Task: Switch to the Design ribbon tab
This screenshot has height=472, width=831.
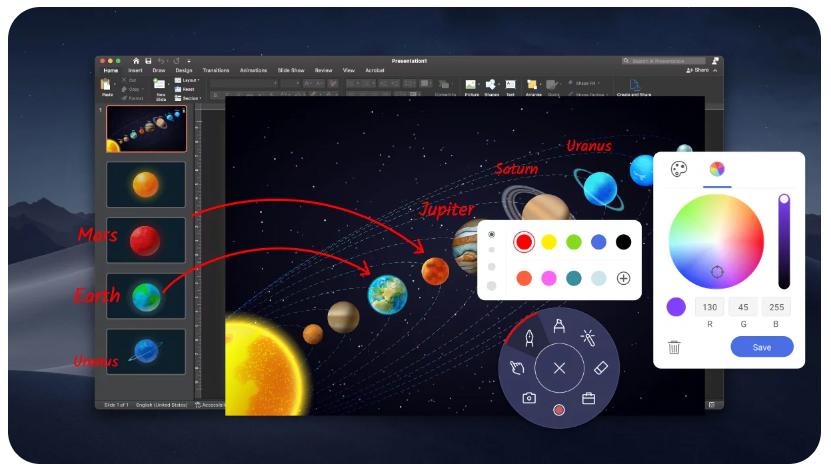Action: tap(184, 71)
